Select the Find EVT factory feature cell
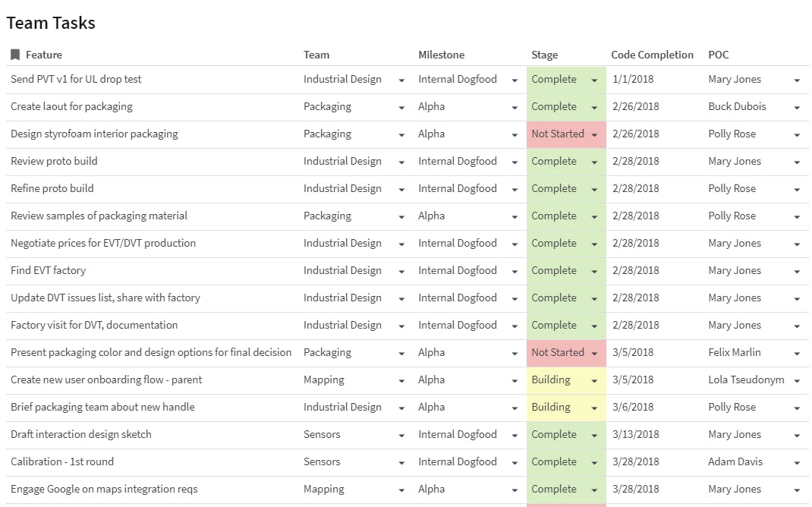Screen dimensions: 812x507 tap(49, 270)
